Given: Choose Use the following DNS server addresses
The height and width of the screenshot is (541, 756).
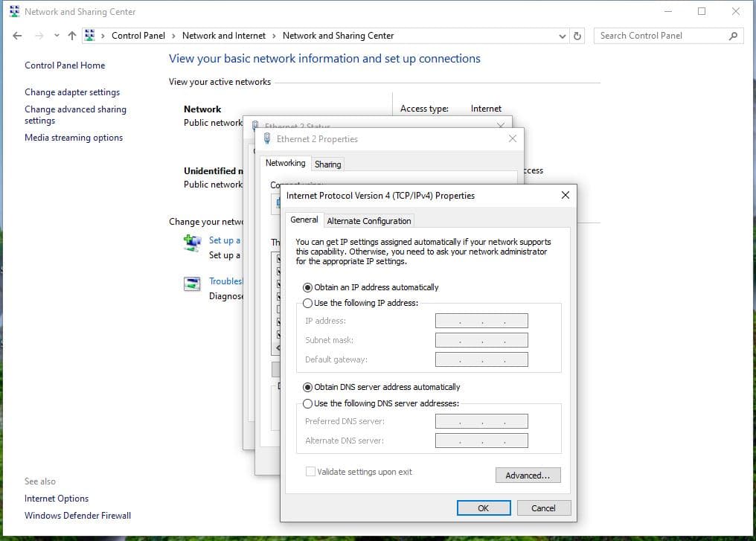Looking at the screenshot, I should point(308,403).
